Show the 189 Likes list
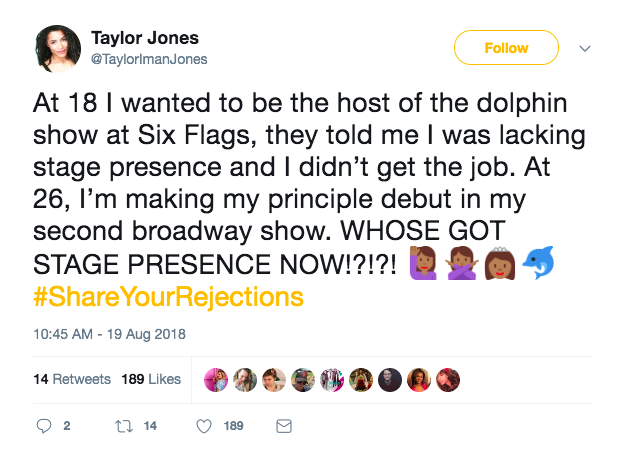625x462 pixels. 151,379
